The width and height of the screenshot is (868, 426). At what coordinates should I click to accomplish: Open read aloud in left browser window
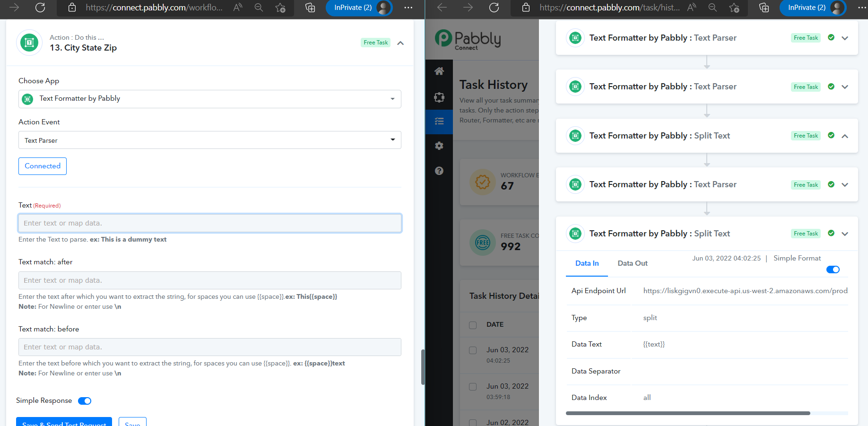coord(238,8)
